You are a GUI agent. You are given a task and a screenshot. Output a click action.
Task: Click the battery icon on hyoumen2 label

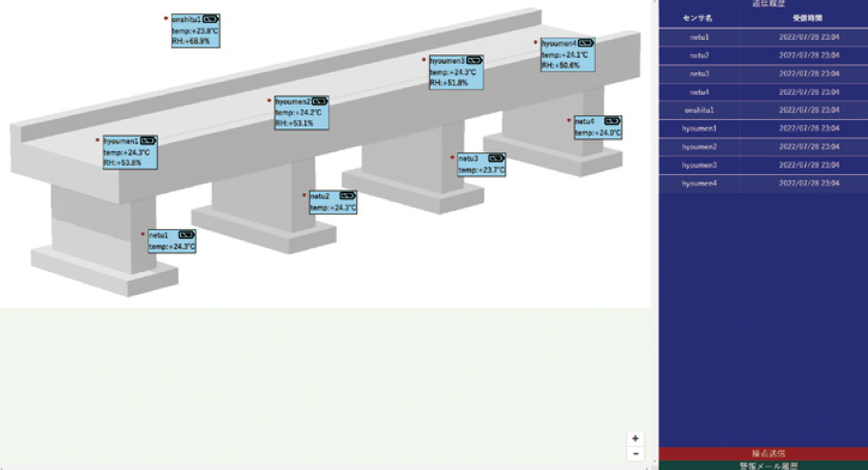320,101
